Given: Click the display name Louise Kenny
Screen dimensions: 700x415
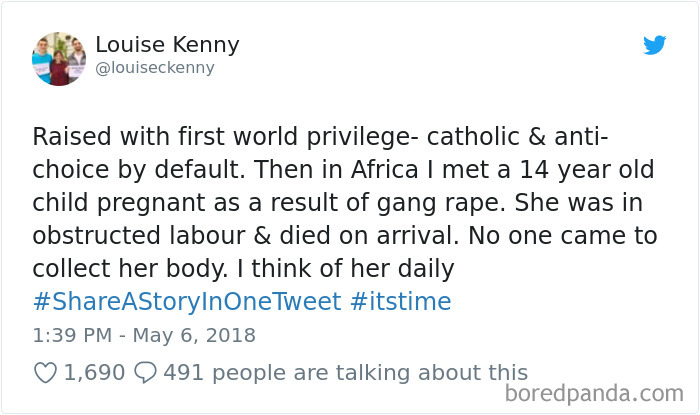Looking at the screenshot, I should 167,46.
